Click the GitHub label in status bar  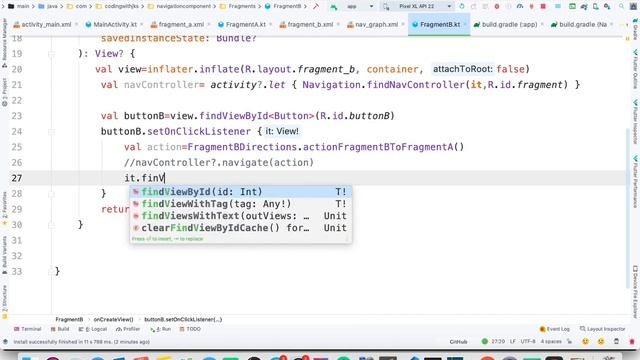pyautogui.click(x=458, y=342)
